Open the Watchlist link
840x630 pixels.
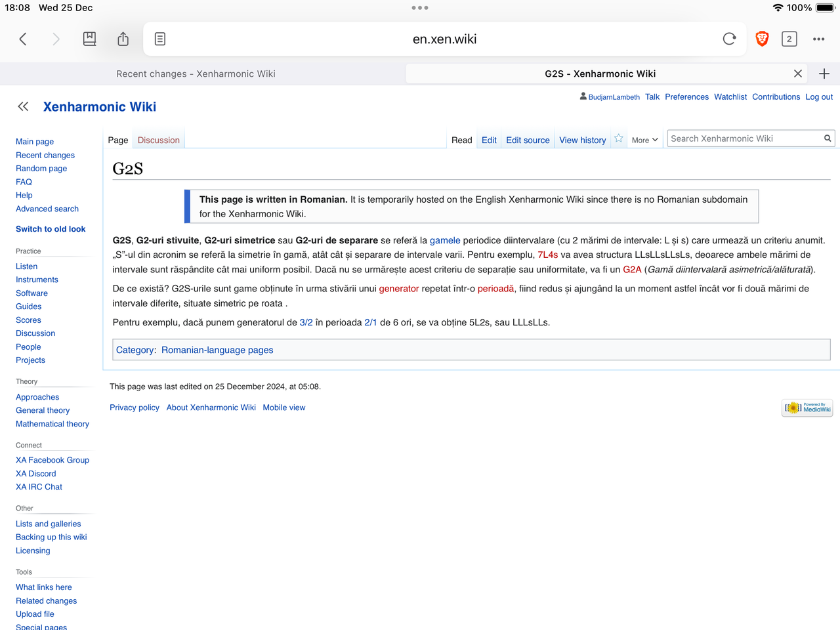[730, 96]
